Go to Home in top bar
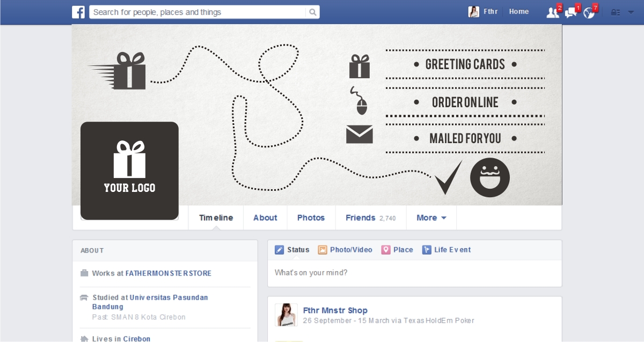Screen dimensions: 644x342 (519, 12)
